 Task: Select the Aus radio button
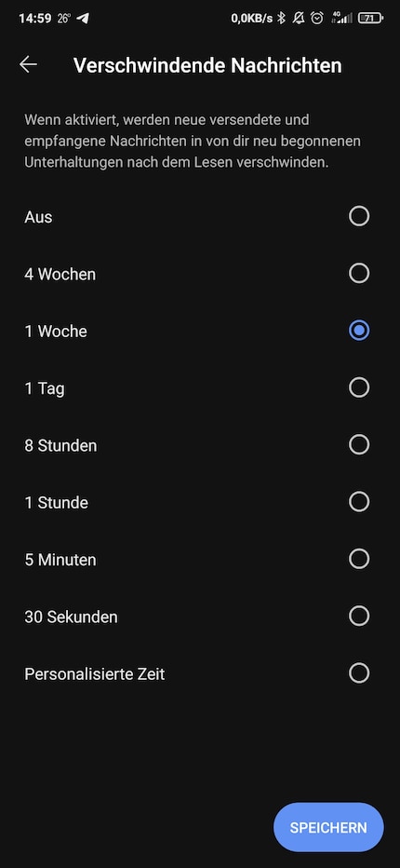tap(359, 216)
